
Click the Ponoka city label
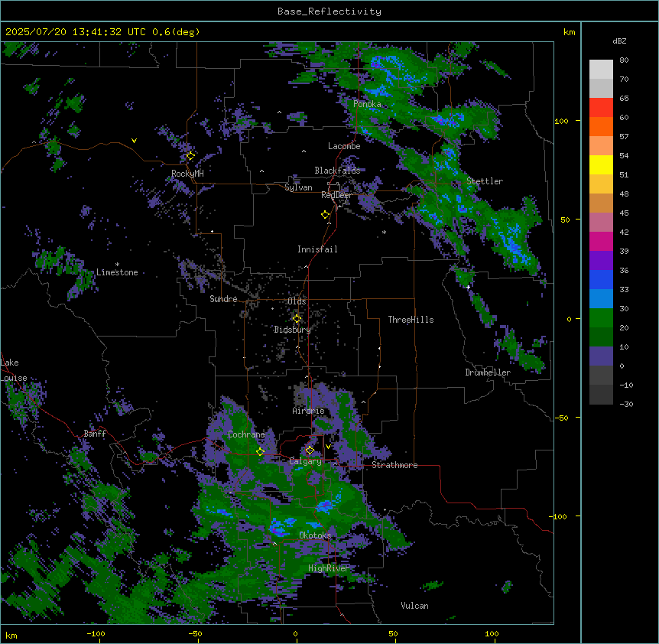click(x=367, y=104)
